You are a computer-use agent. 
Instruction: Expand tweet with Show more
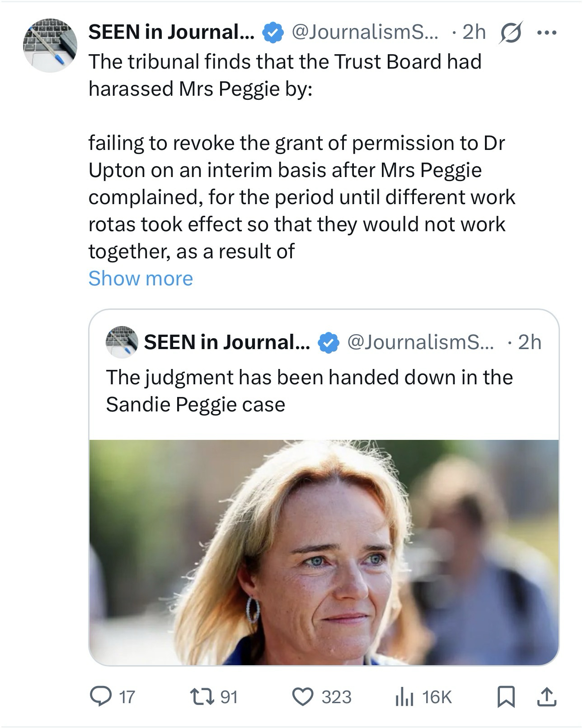click(141, 278)
